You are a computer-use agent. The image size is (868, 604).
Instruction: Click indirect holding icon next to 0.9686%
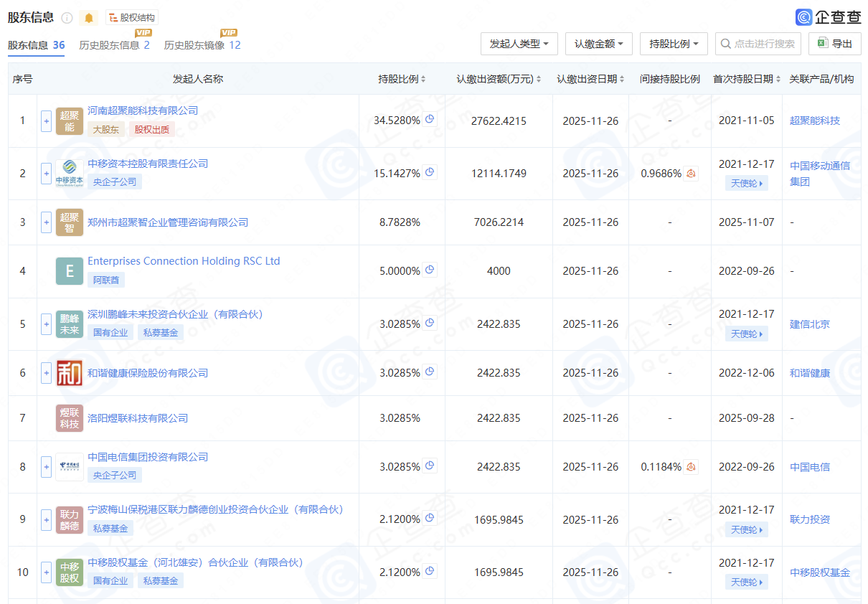coord(691,174)
